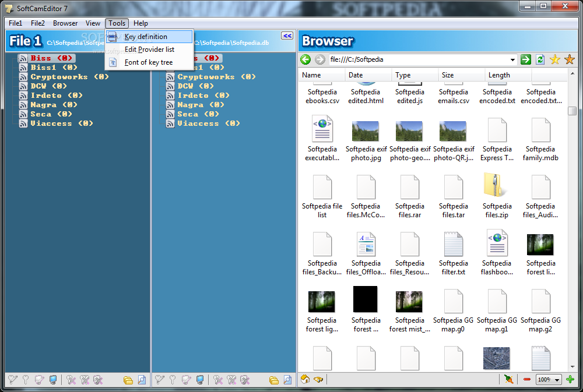Image resolution: width=583 pixels, height=392 pixels.
Task: Click the plain key icon in File 1 toolbar
Action: (x=26, y=379)
